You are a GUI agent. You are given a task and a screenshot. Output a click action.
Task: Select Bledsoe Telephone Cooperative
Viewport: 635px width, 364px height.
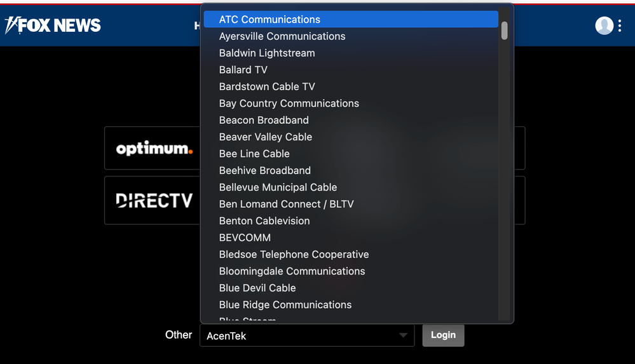(294, 254)
